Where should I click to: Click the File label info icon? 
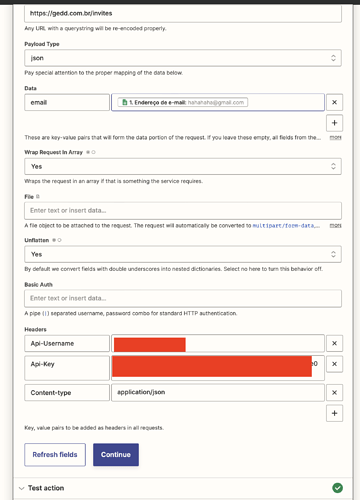click(38, 197)
